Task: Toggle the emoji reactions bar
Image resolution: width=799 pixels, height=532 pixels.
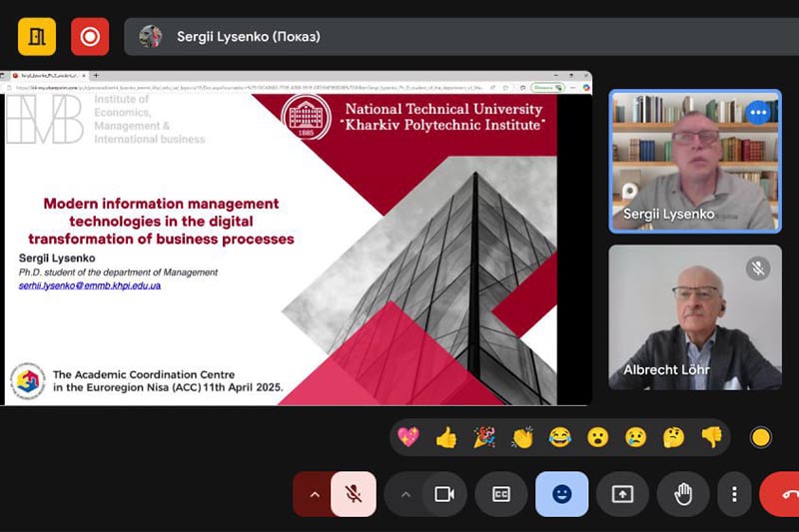Action: [561, 494]
